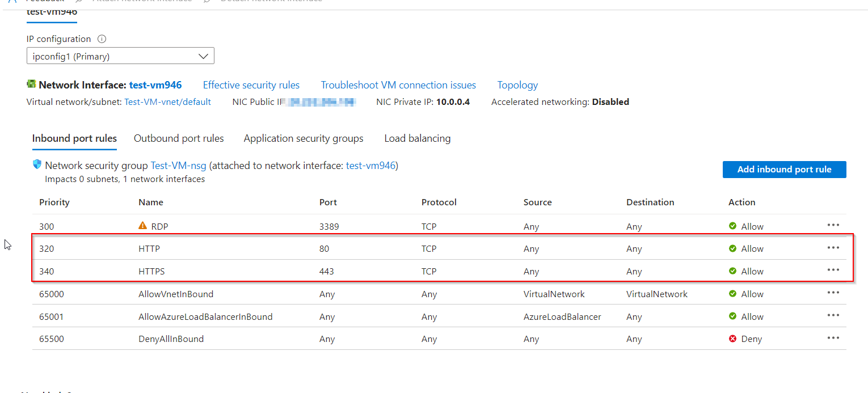Screen dimensions: 868x393
Task: Click the Source column header
Action: click(538, 202)
